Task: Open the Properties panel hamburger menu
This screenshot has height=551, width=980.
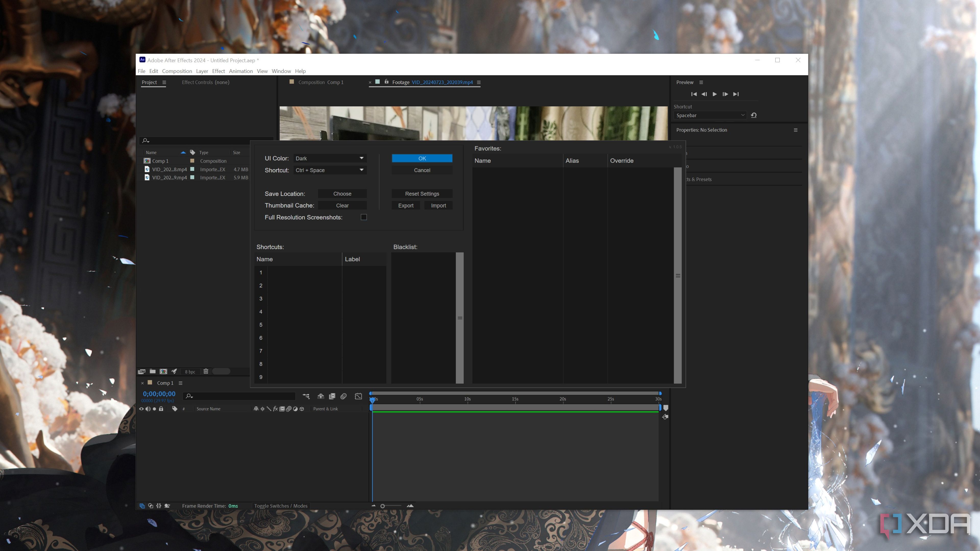Action: click(795, 130)
